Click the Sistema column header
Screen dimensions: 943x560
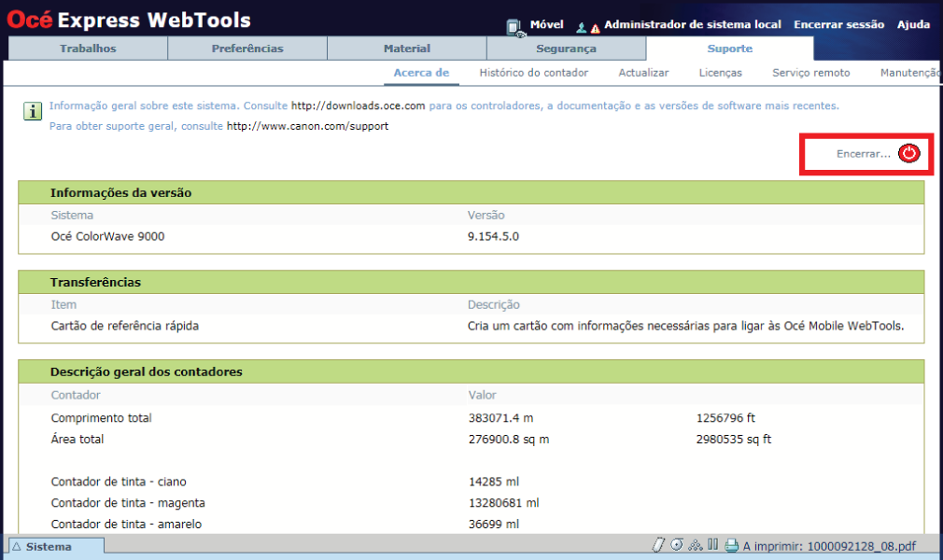[x=72, y=216]
